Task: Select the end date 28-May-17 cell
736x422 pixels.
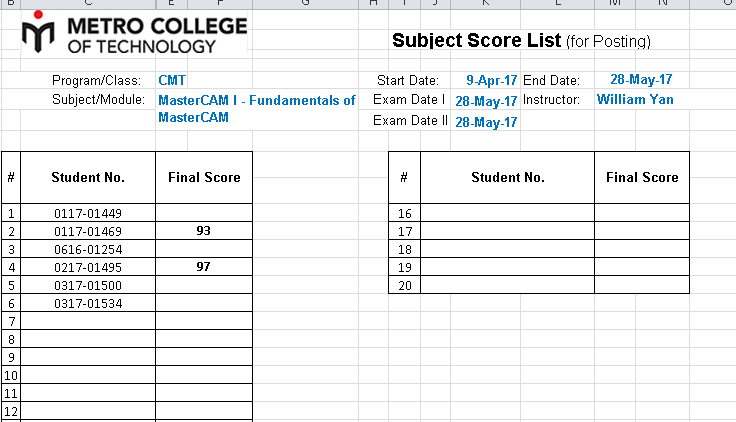Action: 641,79
